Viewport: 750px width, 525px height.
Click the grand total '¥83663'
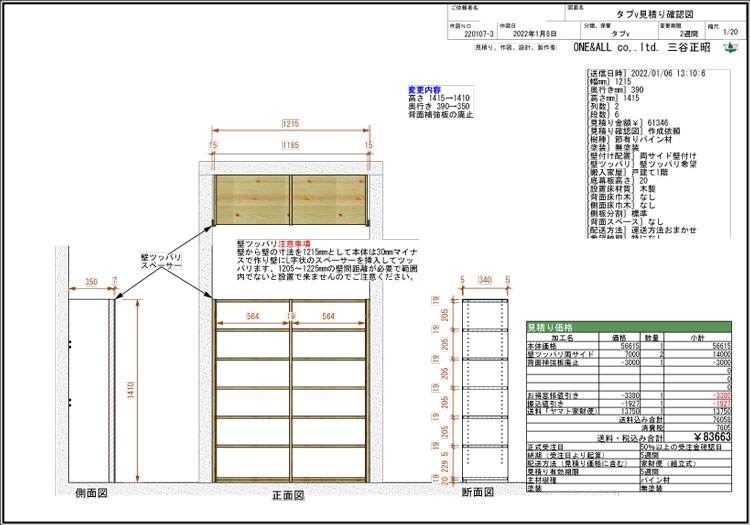click(x=712, y=437)
